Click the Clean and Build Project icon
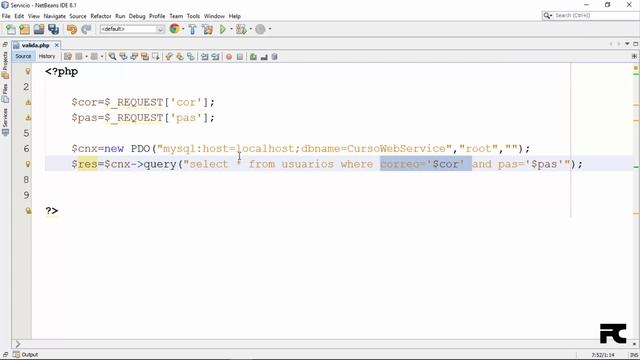640x360 pixels. [x=207, y=29]
